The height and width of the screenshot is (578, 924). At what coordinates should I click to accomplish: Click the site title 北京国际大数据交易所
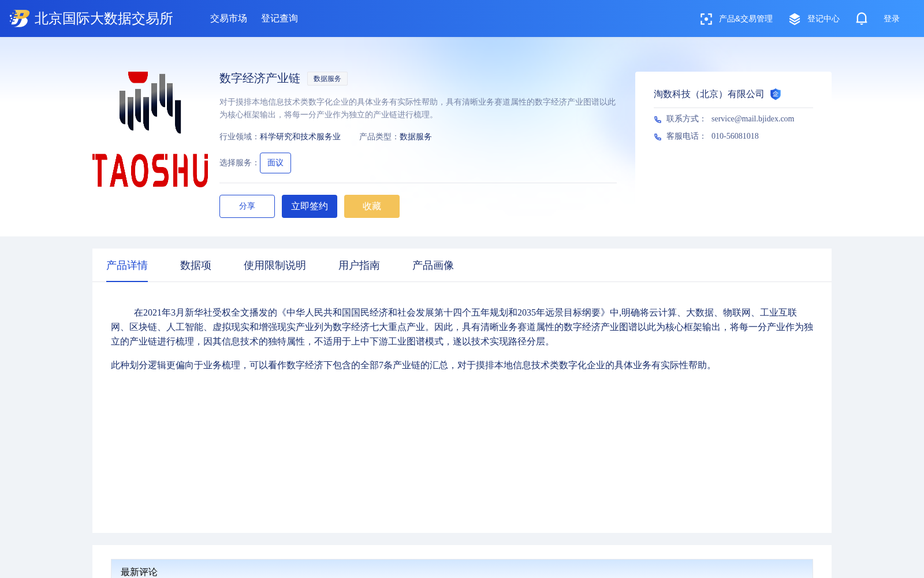click(x=104, y=18)
